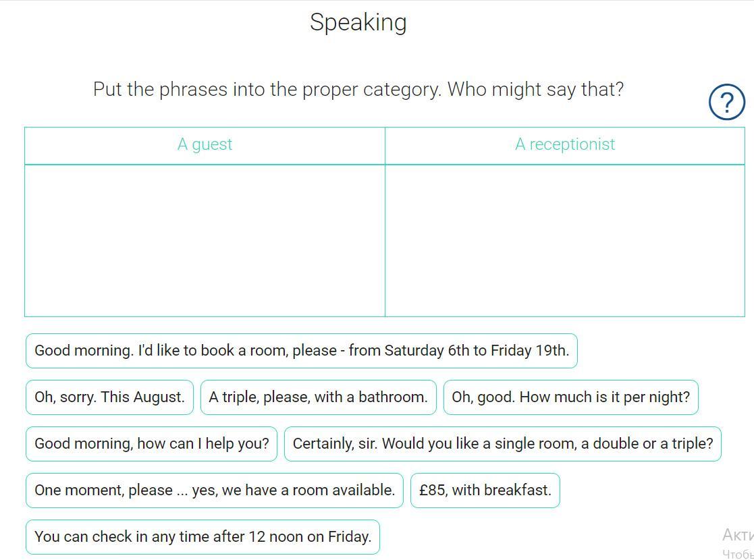
Task: Click the 'Oh, sorry. This August.' phrase
Action: [109, 397]
